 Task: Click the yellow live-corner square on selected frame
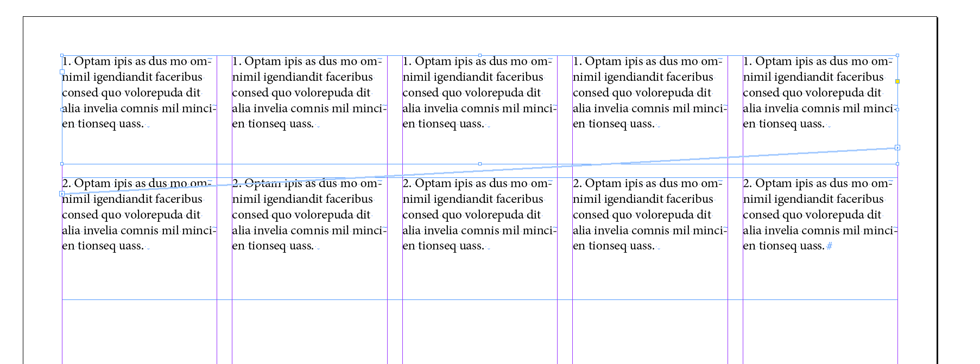click(x=897, y=81)
